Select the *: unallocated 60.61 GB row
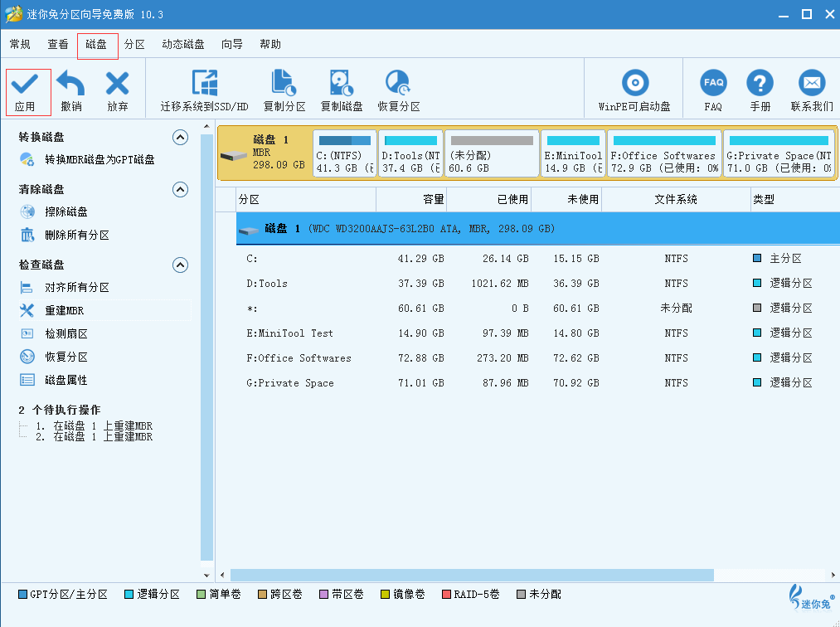Viewport: 840px width, 627px height. pos(538,309)
